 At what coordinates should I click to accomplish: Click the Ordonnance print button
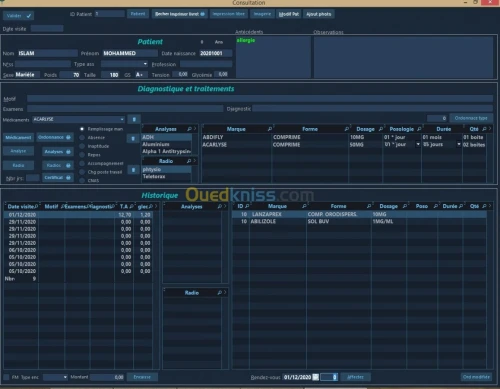click(x=55, y=137)
